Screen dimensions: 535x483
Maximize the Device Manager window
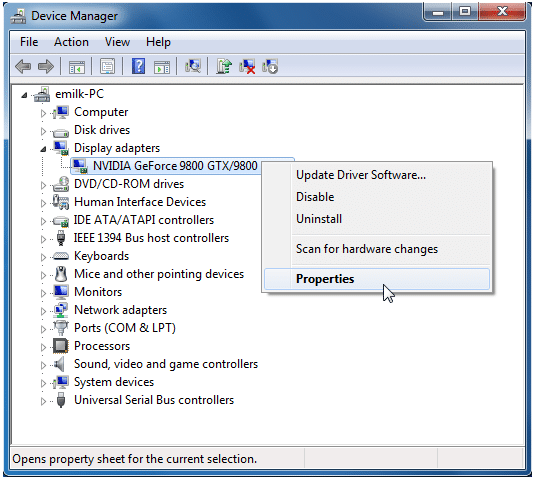465,12
